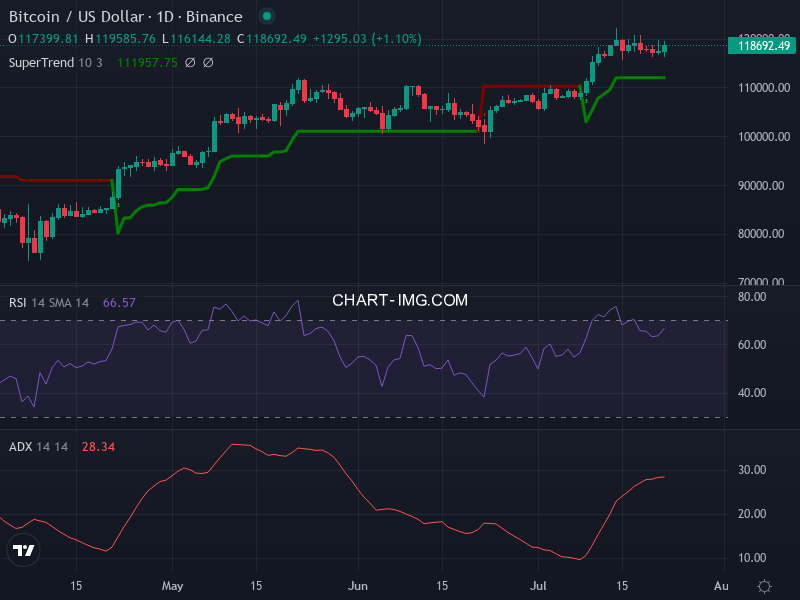The height and width of the screenshot is (600, 800).
Task: Open chart settings gear icon
Action: coord(764,586)
